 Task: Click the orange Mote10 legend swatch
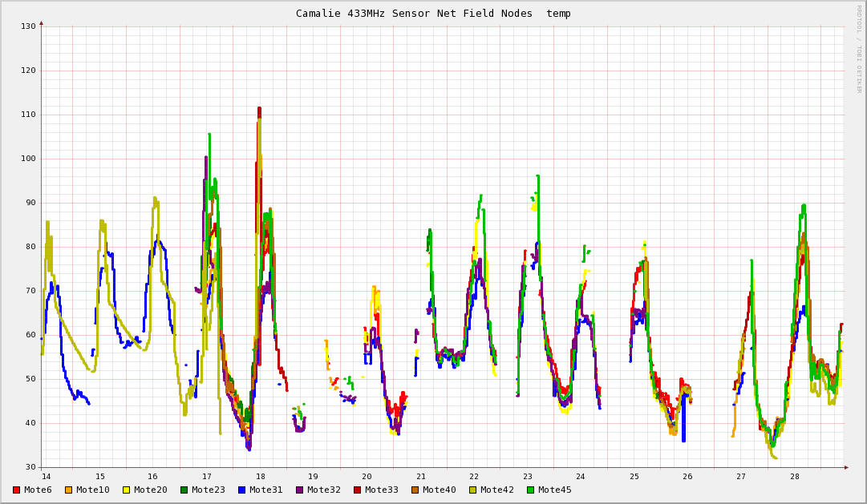[x=69, y=490]
